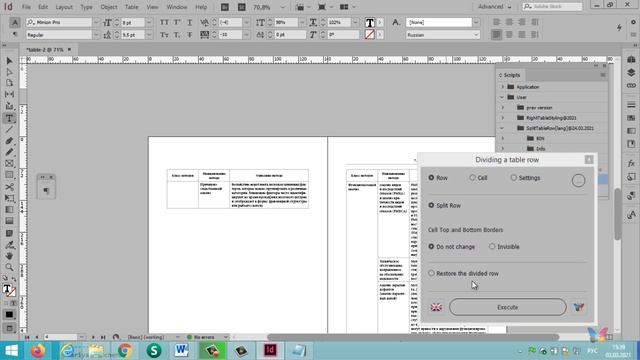Select the Cell radio option

pyautogui.click(x=478, y=178)
